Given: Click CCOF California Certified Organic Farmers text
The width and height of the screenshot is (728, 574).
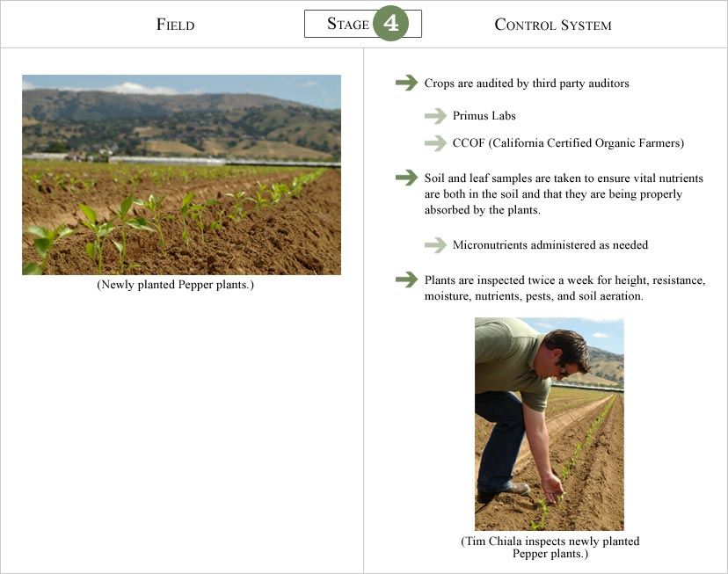Looking at the screenshot, I should (568, 143).
